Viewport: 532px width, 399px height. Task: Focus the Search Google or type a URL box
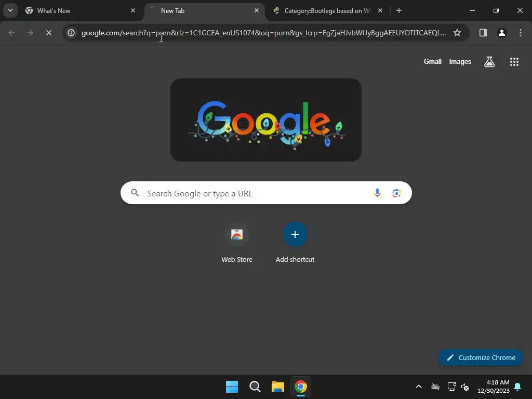[x=266, y=193]
